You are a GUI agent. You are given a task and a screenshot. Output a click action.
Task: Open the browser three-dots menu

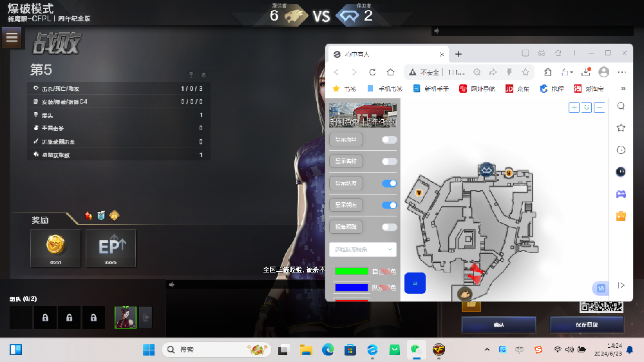tap(622, 72)
